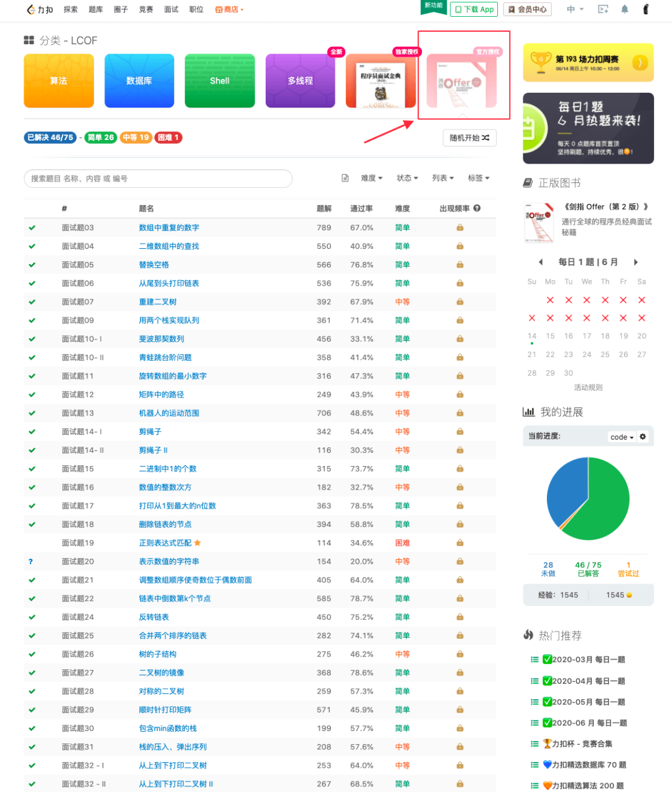This screenshot has width=672, height=792.
Task: Select the blue 数据库 category card
Action: tap(139, 81)
